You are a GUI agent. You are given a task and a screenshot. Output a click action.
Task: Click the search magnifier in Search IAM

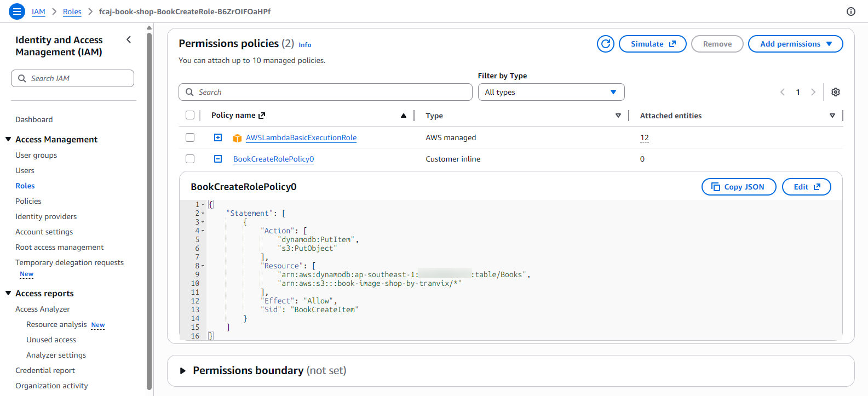(x=22, y=78)
